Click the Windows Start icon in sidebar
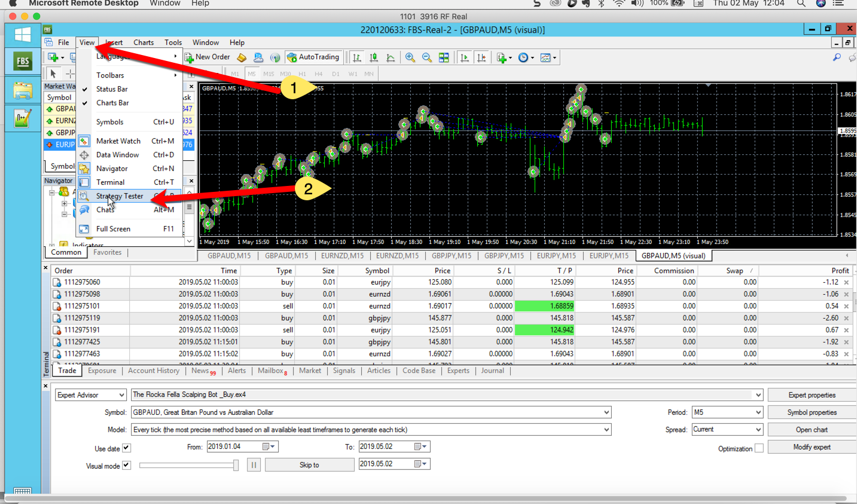Screen dimensions: 857x504 point(23,35)
